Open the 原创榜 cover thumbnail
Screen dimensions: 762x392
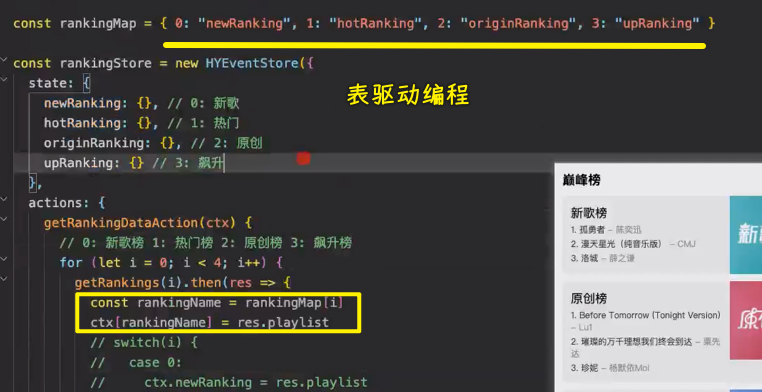coord(746,321)
